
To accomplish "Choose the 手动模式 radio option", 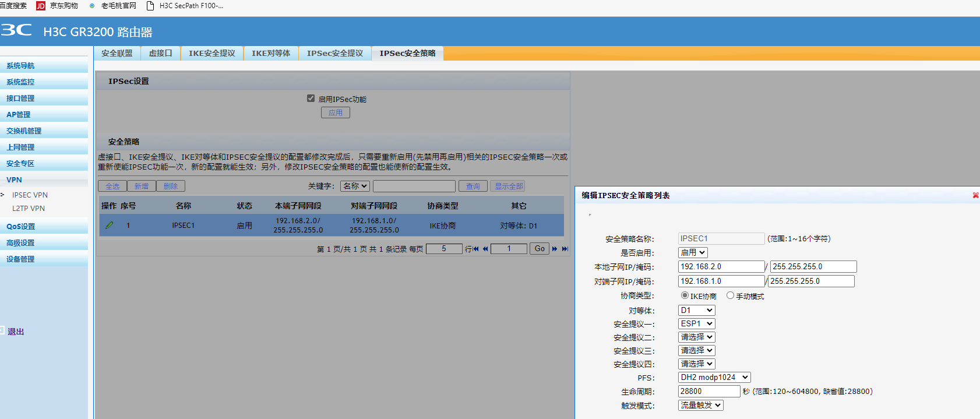I will (730, 295).
